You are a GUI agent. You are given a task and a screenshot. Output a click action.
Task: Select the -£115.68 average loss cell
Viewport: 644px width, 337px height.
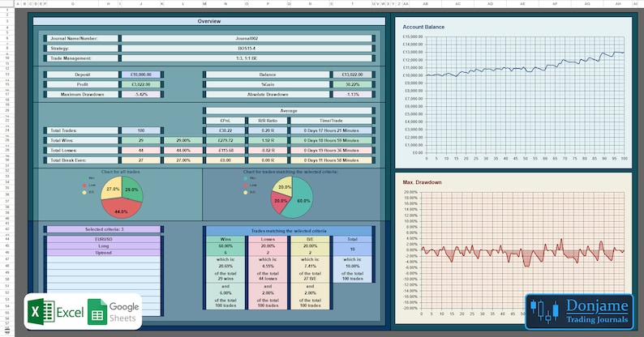click(225, 151)
